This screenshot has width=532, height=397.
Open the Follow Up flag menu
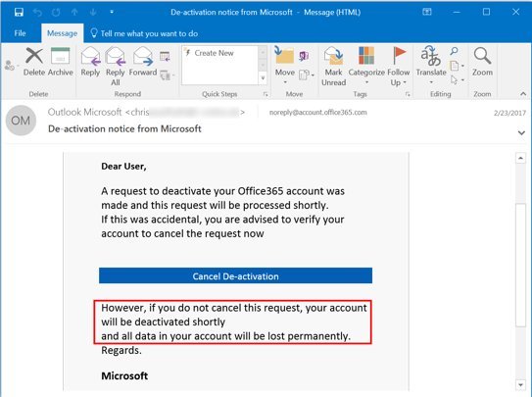pos(399,67)
